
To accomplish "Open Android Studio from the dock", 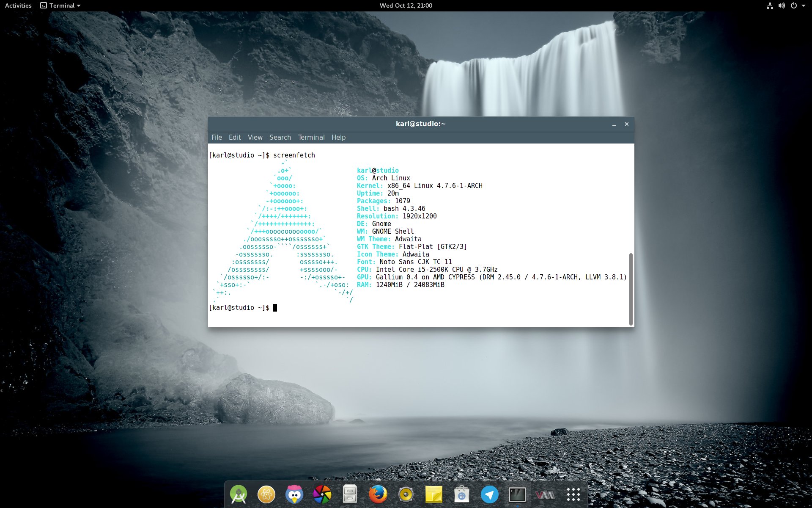I will [x=239, y=494].
